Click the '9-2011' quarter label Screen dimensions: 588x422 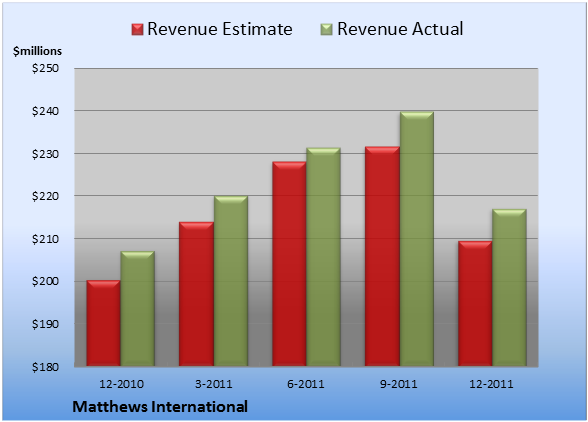(x=399, y=384)
